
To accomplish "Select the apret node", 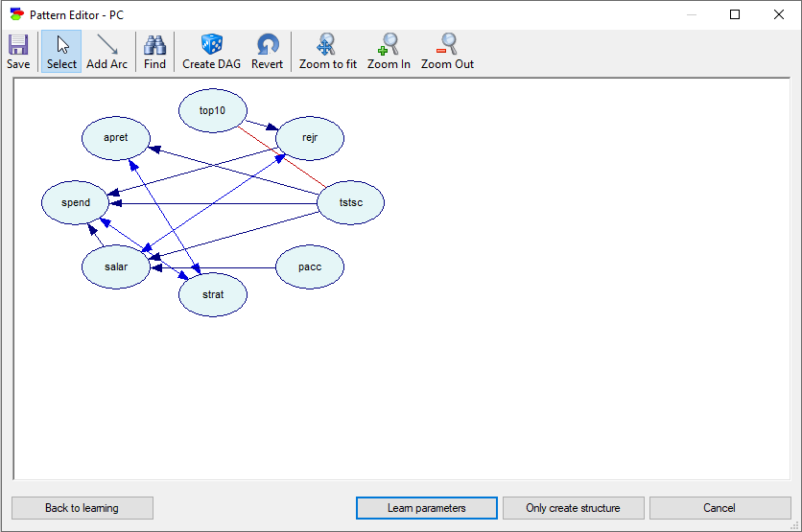I will tap(116, 138).
